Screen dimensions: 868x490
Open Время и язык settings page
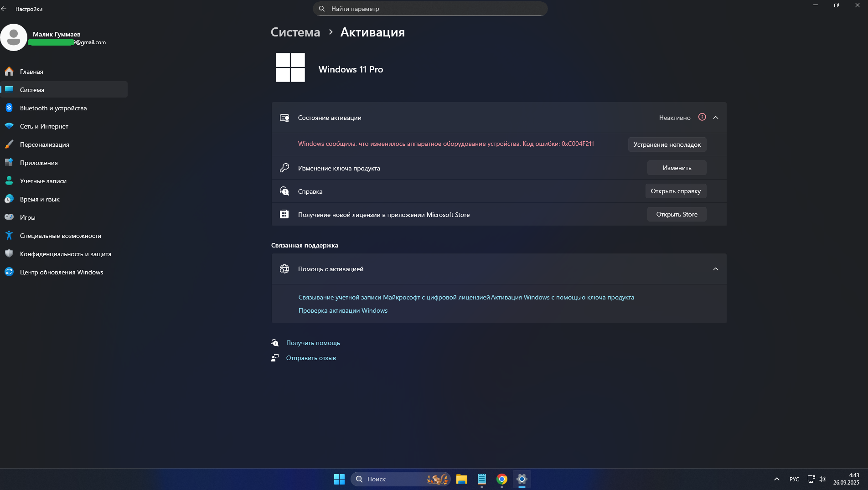(x=64, y=199)
